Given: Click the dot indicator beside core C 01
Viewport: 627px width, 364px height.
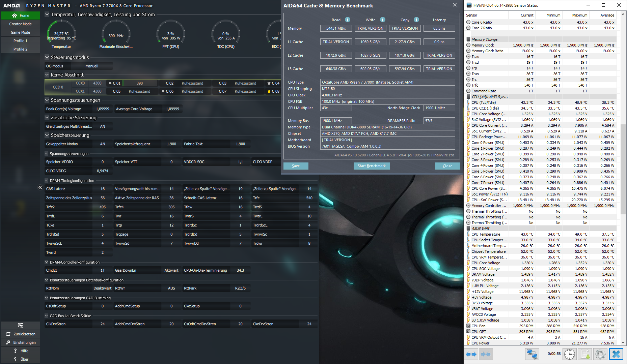Looking at the screenshot, I should click(110, 83).
